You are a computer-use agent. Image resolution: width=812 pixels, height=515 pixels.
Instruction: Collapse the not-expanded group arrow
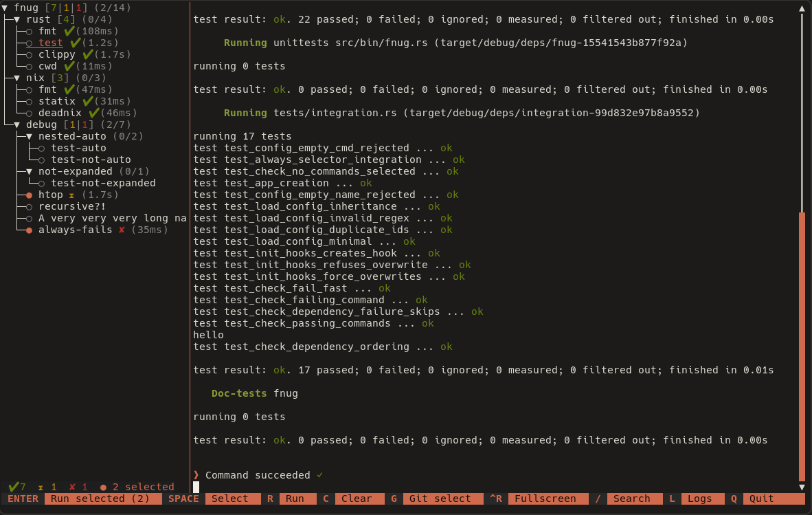30,171
